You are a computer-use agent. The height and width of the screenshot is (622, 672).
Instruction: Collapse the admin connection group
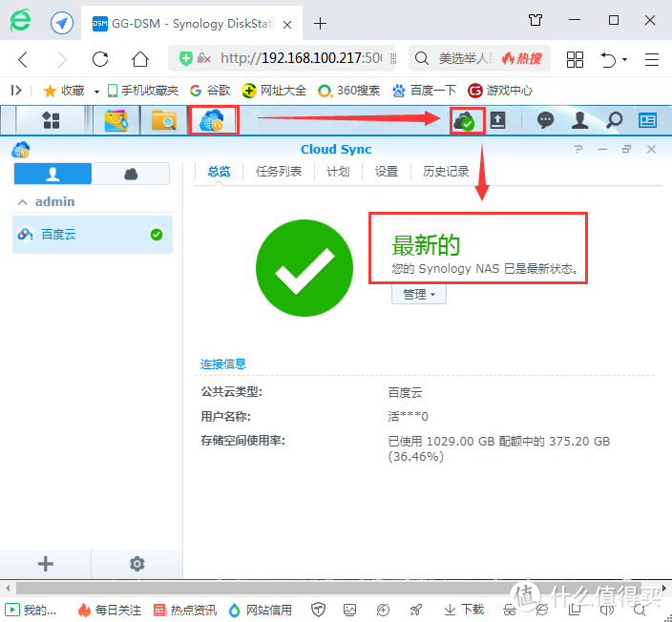(22, 201)
